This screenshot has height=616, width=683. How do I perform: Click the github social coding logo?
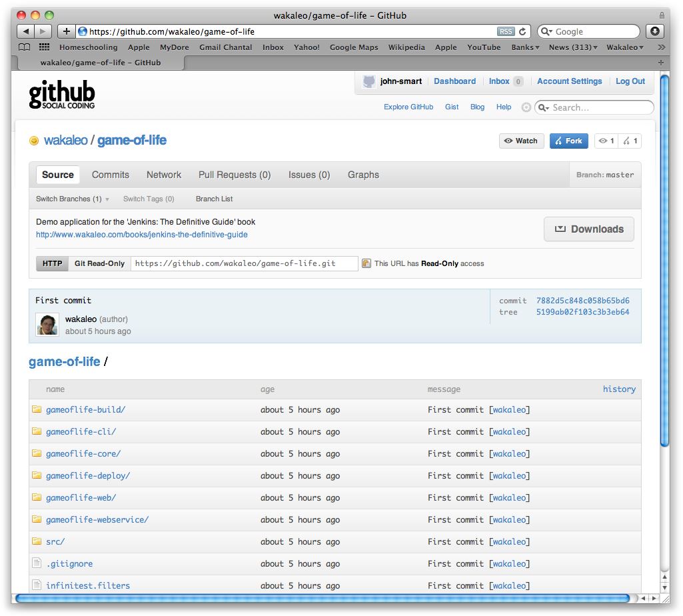pos(62,94)
